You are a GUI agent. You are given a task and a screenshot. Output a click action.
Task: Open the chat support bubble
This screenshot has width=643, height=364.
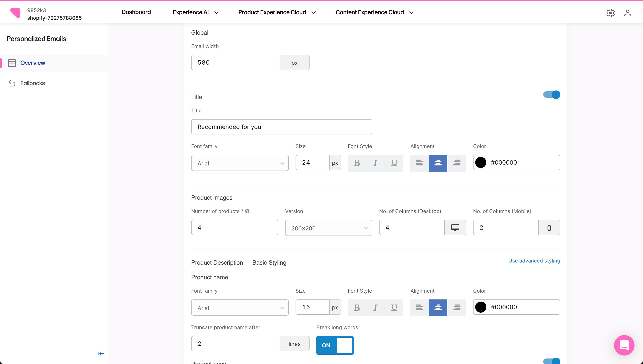click(x=624, y=345)
